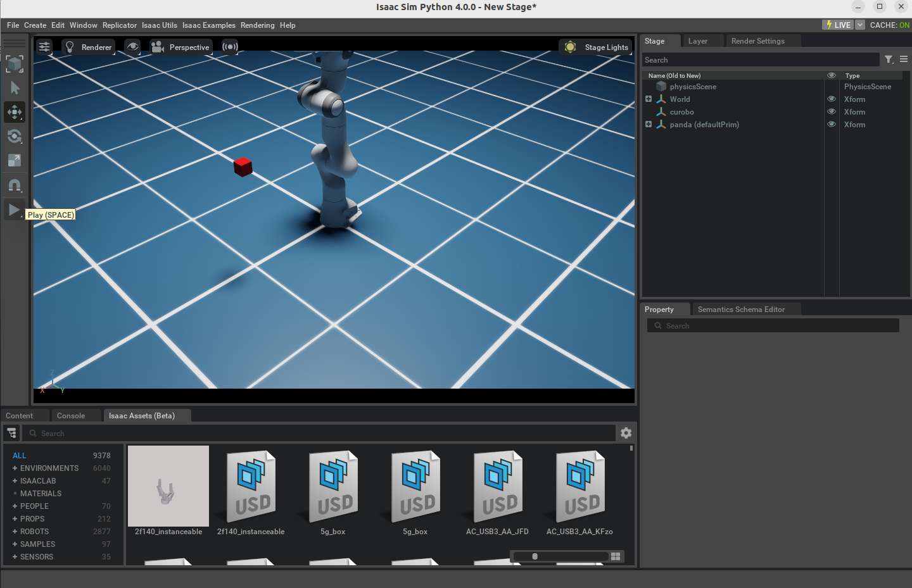Image resolution: width=912 pixels, height=588 pixels.
Task: Click the Type column header
Action: pyautogui.click(x=852, y=76)
